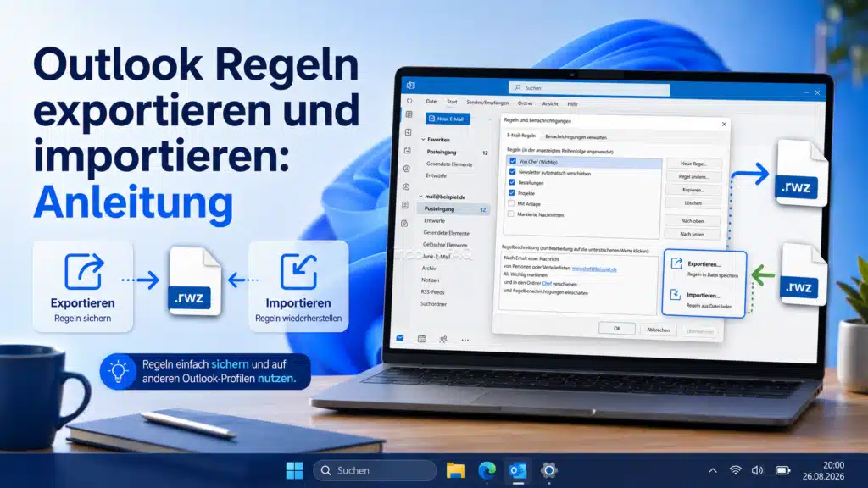868x488 pixels.
Task: Select the E-Mail-Regeln dialog tab
Action: [x=521, y=136]
